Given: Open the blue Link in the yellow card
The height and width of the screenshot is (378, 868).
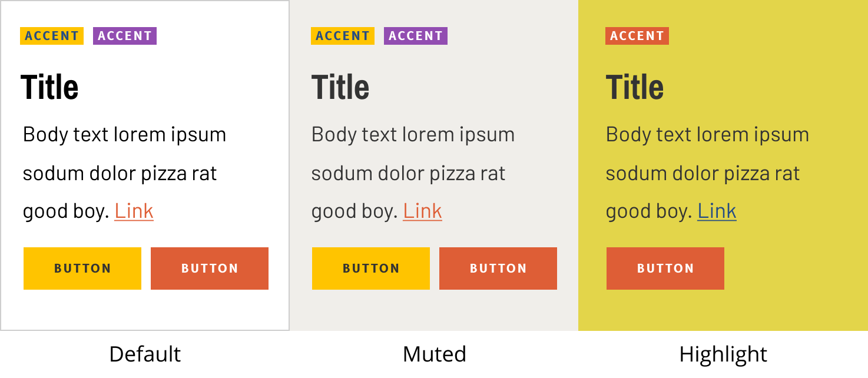Looking at the screenshot, I should click(717, 211).
